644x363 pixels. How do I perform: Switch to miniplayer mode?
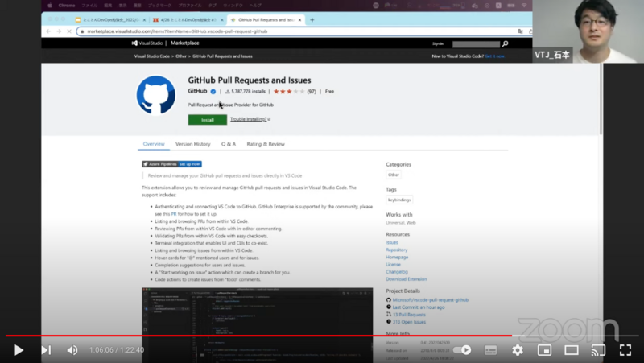(544, 350)
